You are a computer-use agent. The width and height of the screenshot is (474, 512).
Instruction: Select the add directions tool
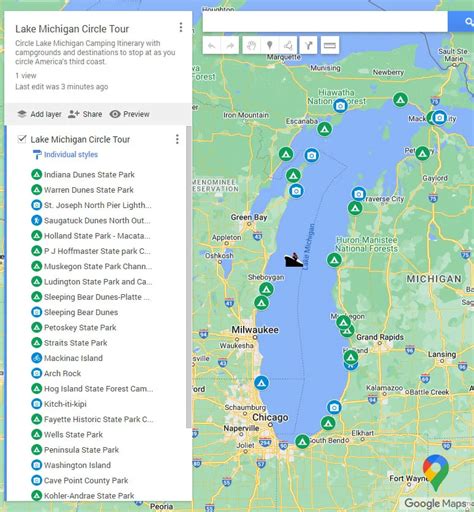coord(308,45)
